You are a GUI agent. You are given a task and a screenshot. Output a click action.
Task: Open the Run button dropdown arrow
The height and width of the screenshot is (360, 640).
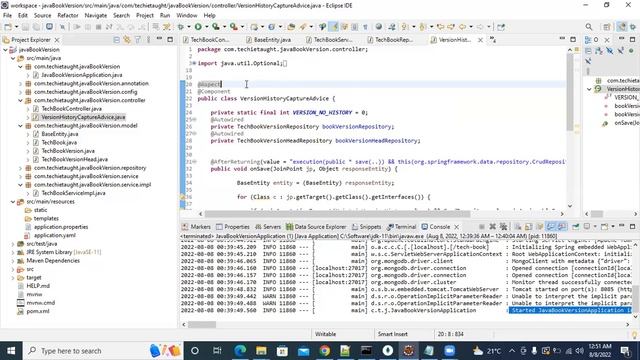[x=206, y=27]
